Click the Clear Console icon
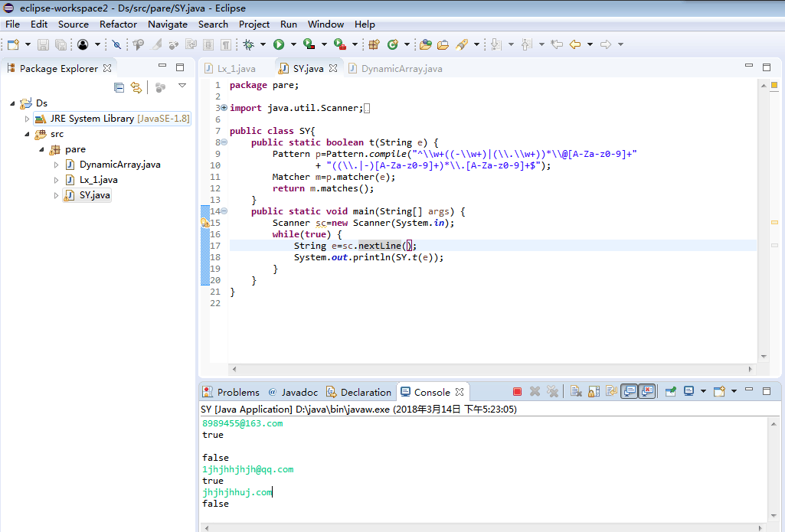The image size is (785, 532). coord(576,391)
